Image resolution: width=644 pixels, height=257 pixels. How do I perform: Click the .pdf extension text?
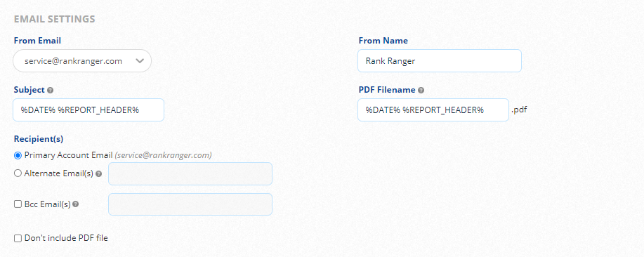click(x=519, y=110)
